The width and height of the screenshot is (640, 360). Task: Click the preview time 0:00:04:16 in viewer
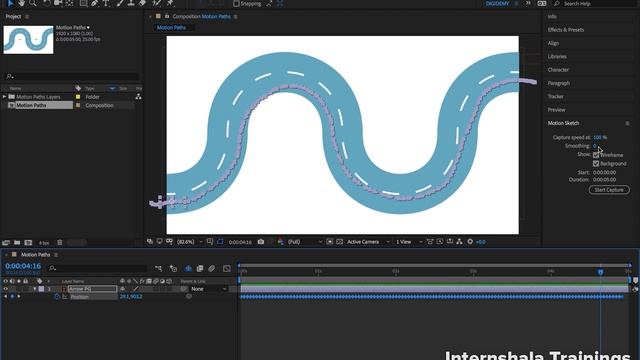(240, 242)
